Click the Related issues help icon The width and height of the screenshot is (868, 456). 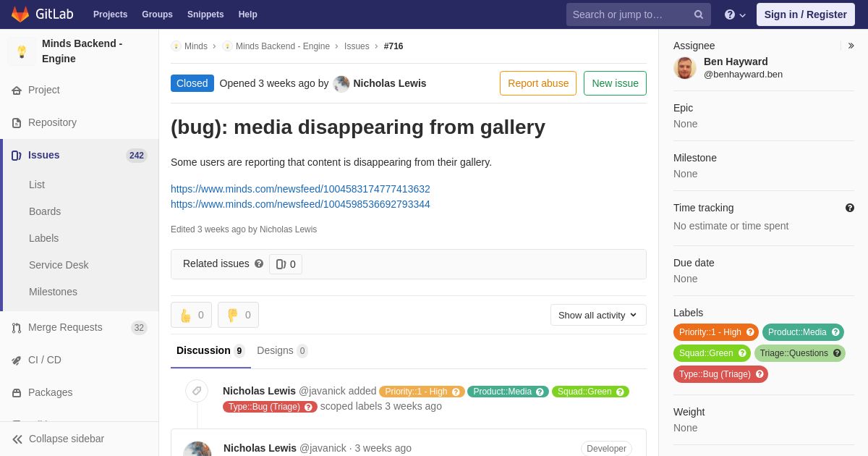click(259, 264)
